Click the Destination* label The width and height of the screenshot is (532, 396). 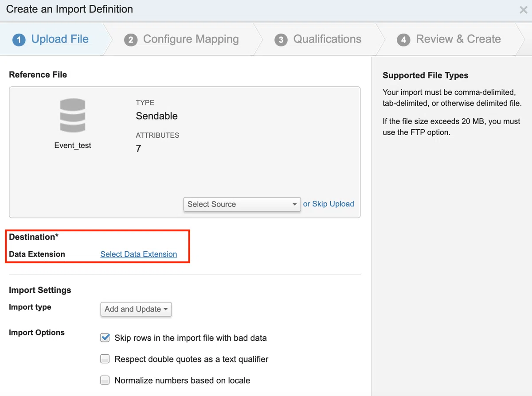[34, 237]
